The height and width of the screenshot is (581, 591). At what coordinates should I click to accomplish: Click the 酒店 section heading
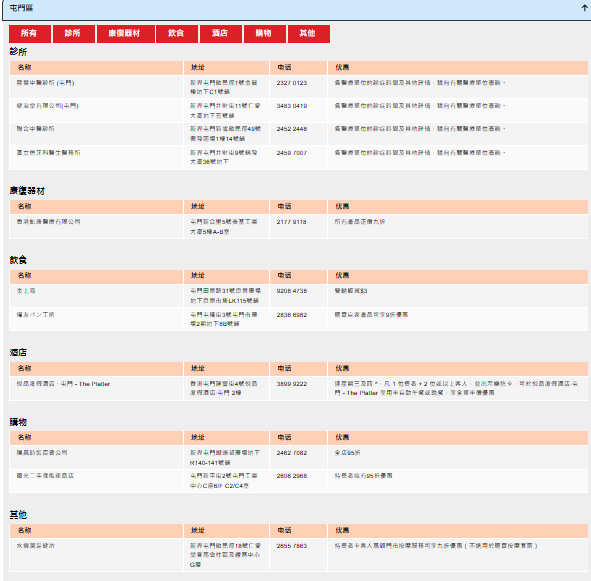[18, 353]
